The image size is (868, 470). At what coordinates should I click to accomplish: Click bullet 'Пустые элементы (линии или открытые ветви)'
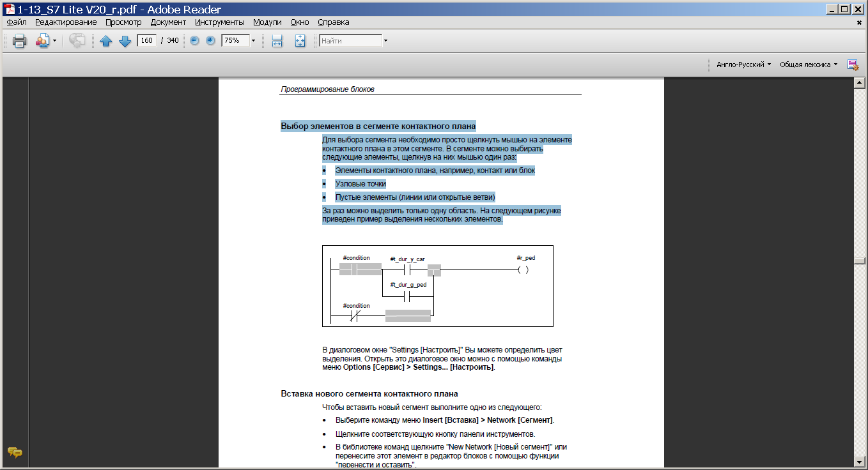tap(415, 197)
